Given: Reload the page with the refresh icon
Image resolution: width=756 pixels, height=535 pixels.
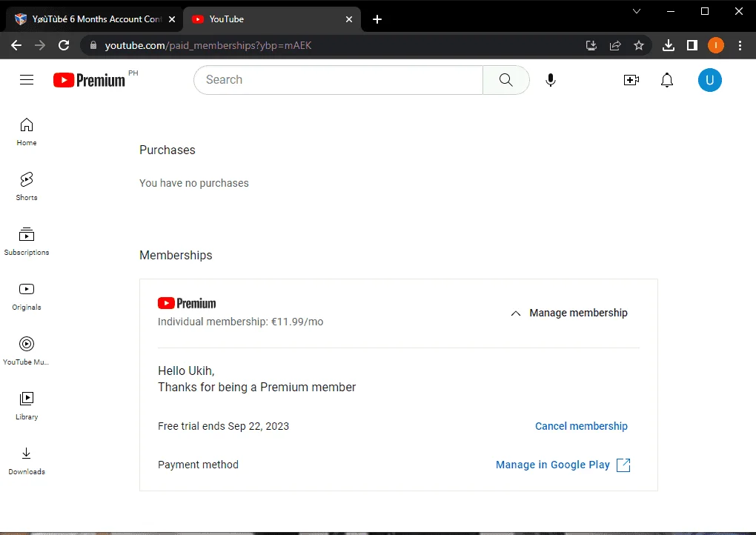Looking at the screenshot, I should click(64, 45).
